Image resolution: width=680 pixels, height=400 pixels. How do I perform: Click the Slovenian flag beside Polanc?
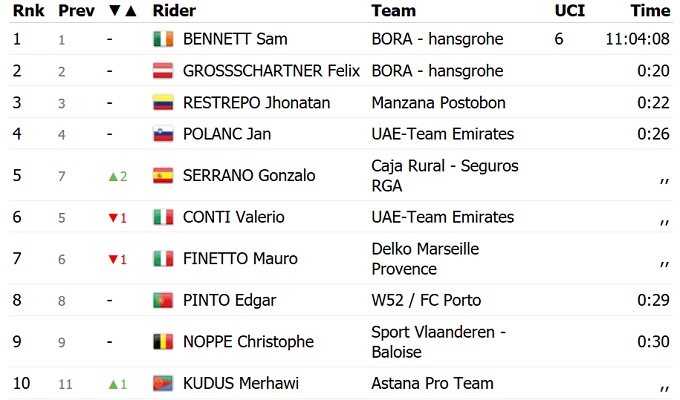163,134
